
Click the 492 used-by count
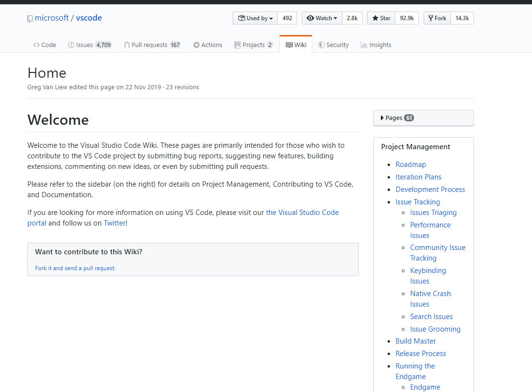tap(287, 18)
